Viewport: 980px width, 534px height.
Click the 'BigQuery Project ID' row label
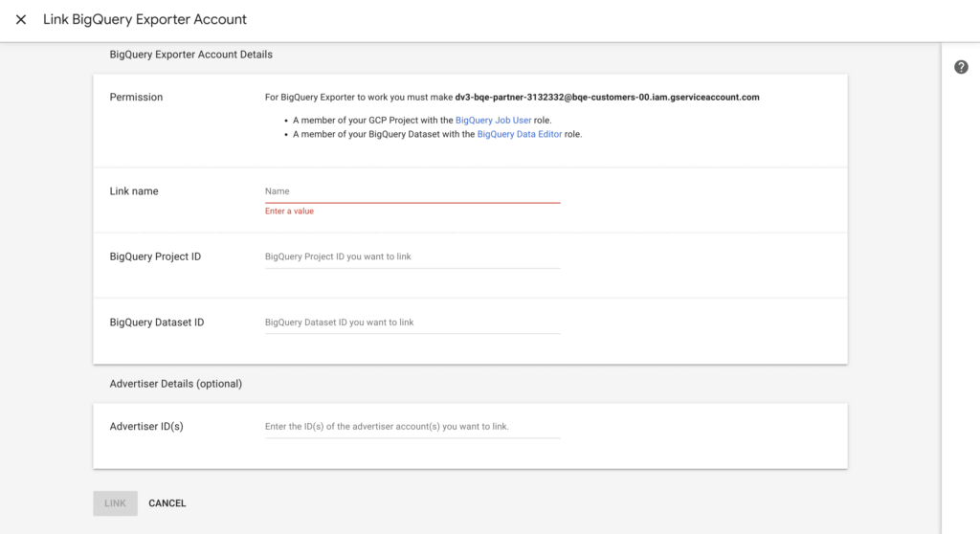[x=155, y=256]
